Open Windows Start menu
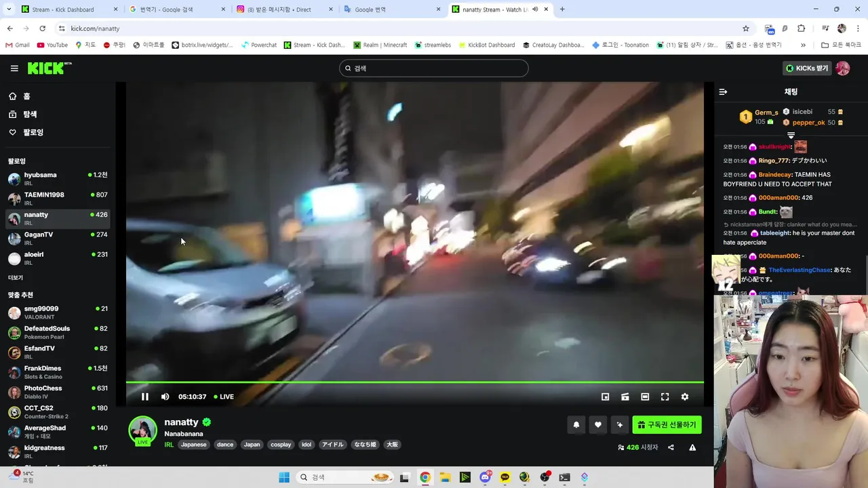868x488 pixels. pyautogui.click(x=284, y=477)
